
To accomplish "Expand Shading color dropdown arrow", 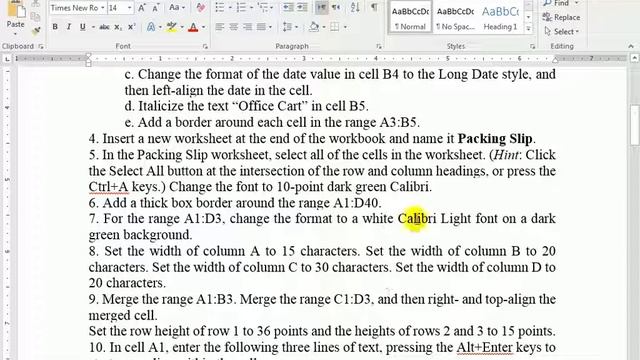I will 324,27.
